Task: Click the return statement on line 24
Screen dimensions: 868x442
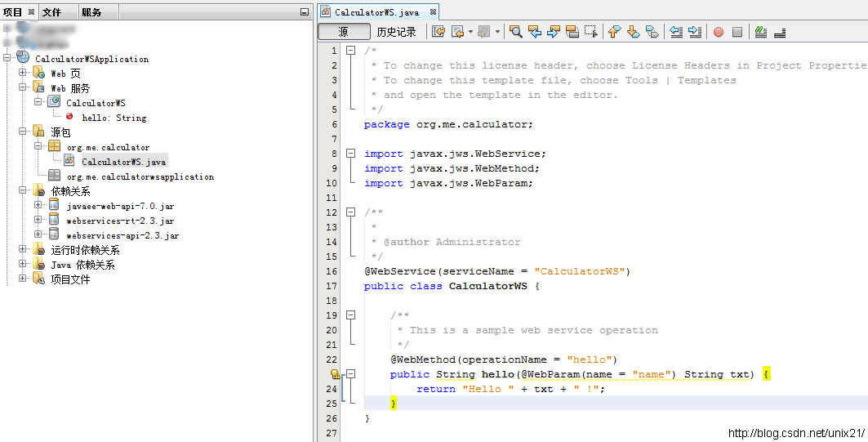Action: pos(510,389)
